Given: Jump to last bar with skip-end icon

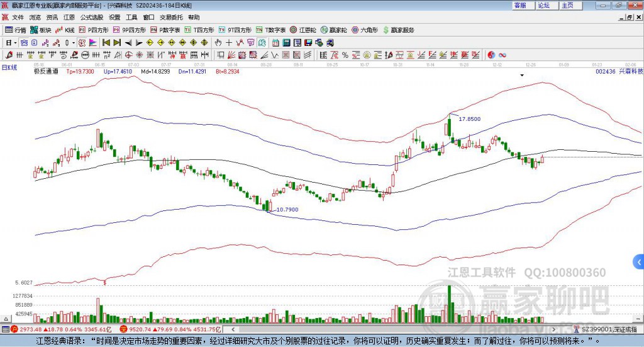Looking at the screenshot, I should (x=117, y=43).
